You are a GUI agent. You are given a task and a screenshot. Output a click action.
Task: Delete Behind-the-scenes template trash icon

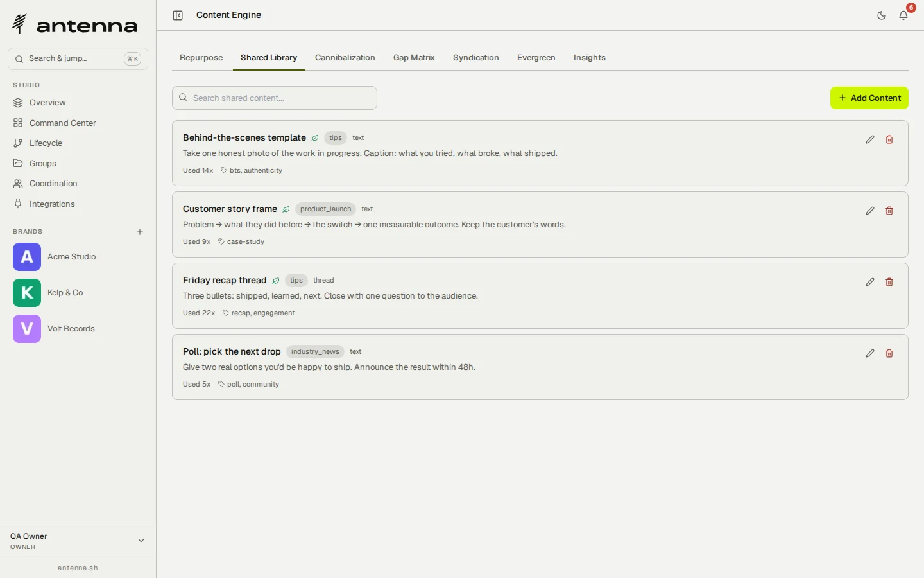[x=889, y=139]
